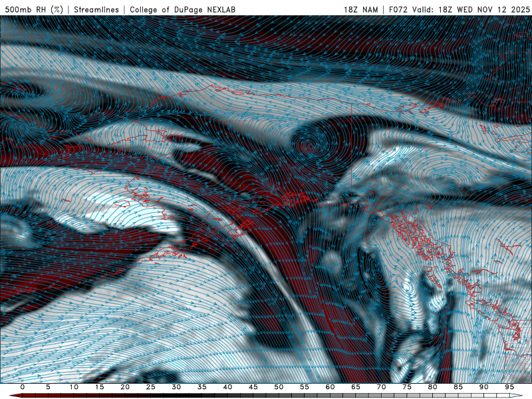The image size is (532, 399).
Task: Click the '50' tick label on the scale
Action: click(x=279, y=387)
